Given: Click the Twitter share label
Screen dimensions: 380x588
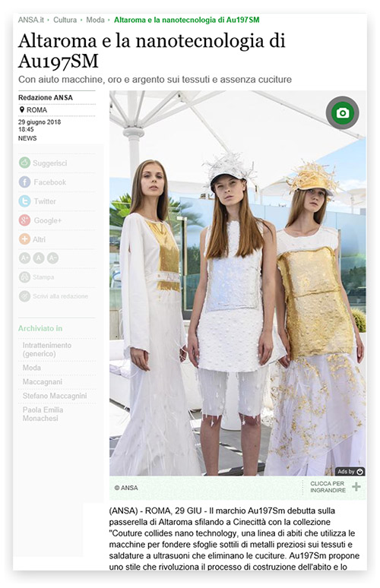Looking at the screenshot, I should [45, 201].
